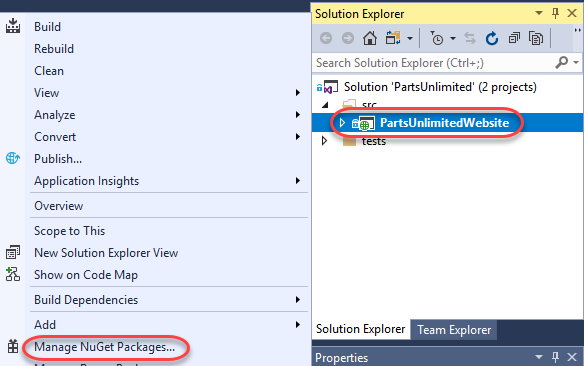The image size is (584, 366).
Task: Open the Solution Explorer window options dropdown
Action: (x=539, y=13)
